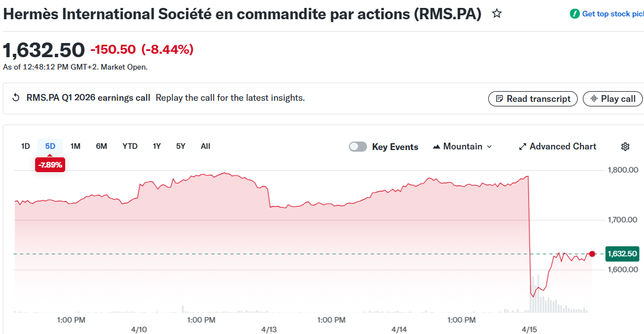Switch to the 1D time range tab
This screenshot has width=644, height=334.
(25, 146)
